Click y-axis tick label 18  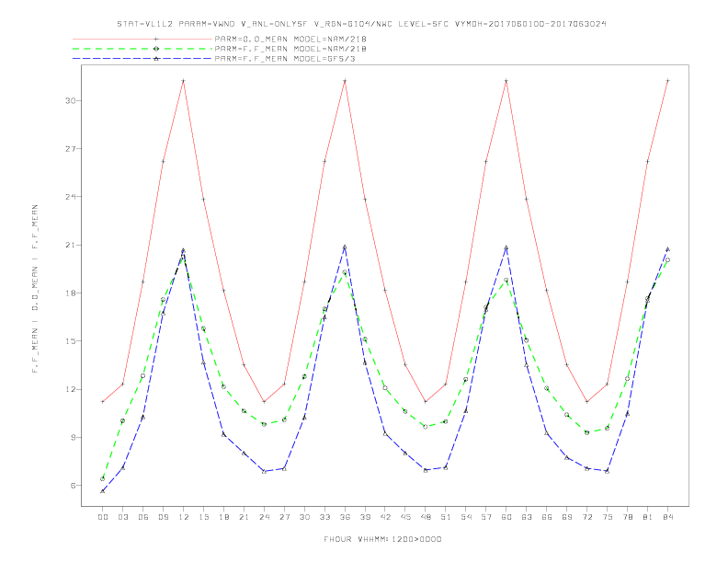point(70,293)
